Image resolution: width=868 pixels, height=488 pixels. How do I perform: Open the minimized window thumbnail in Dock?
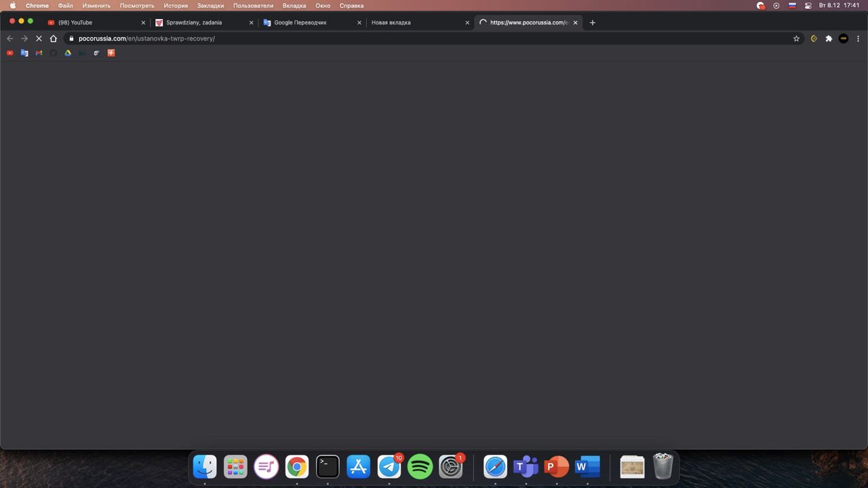pyautogui.click(x=632, y=466)
